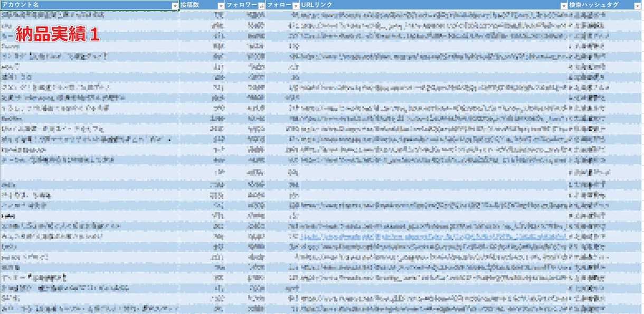Select the first account name cell with green border

[90, 15]
